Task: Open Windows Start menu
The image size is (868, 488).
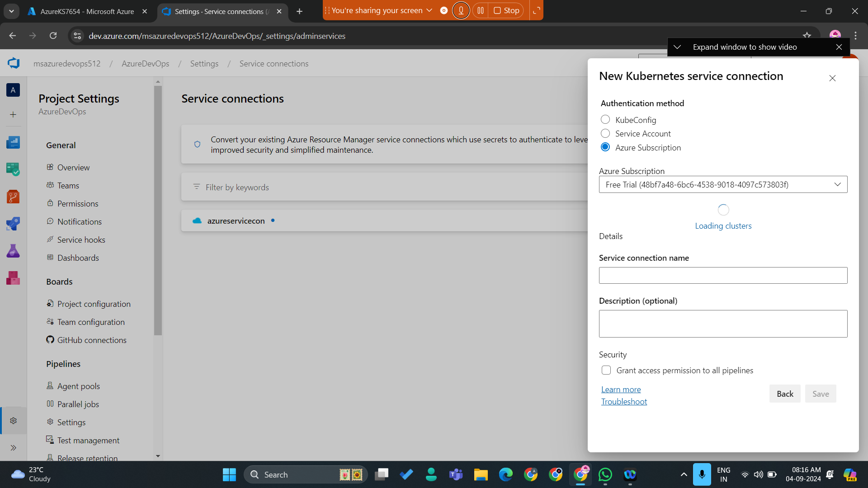Action: point(229,474)
